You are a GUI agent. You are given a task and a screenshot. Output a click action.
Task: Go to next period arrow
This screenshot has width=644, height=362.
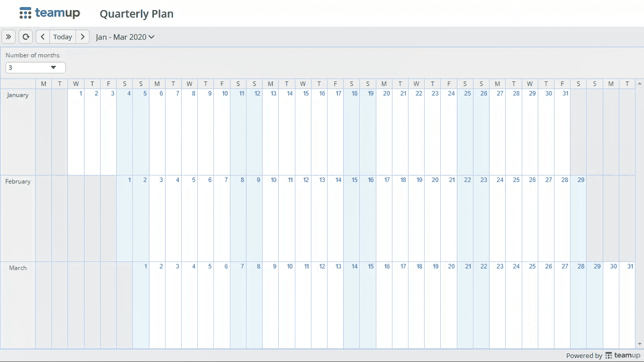click(x=83, y=37)
